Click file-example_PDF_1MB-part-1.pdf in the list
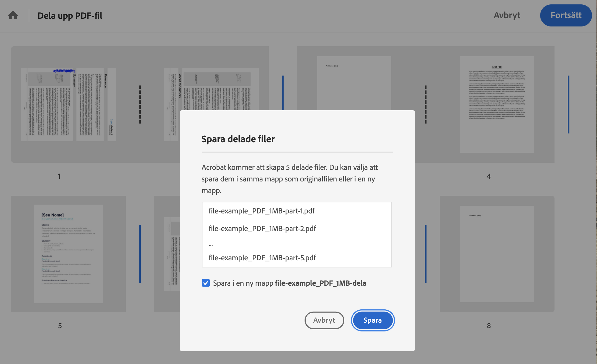597x364 pixels. [262, 211]
